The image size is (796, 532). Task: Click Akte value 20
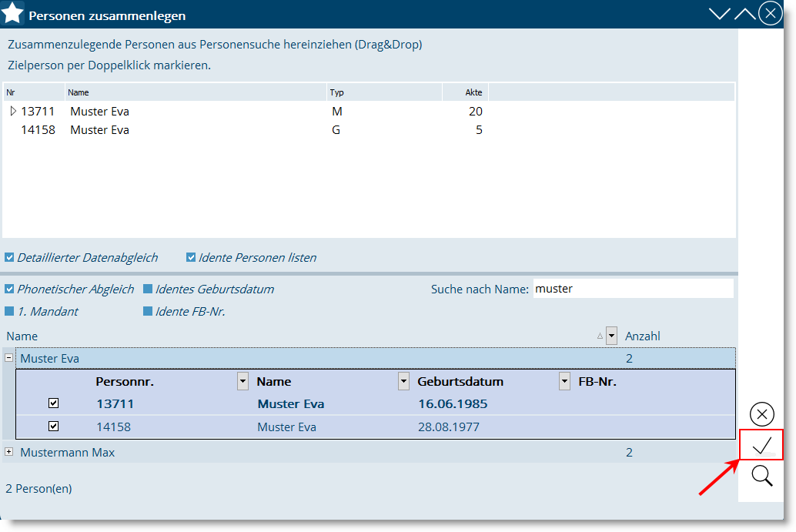click(476, 111)
